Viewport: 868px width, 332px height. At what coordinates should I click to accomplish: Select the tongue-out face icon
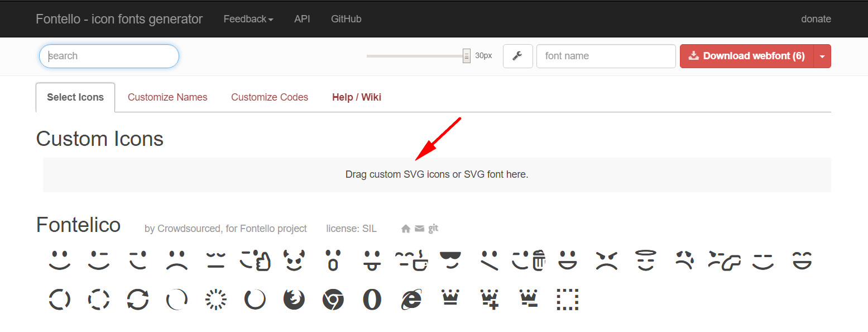point(372,260)
